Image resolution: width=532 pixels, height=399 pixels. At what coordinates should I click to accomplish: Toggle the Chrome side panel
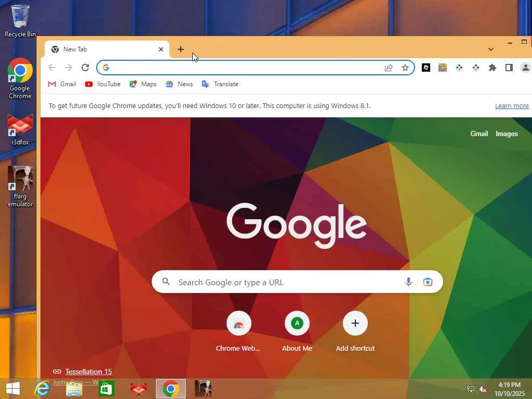tap(509, 68)
